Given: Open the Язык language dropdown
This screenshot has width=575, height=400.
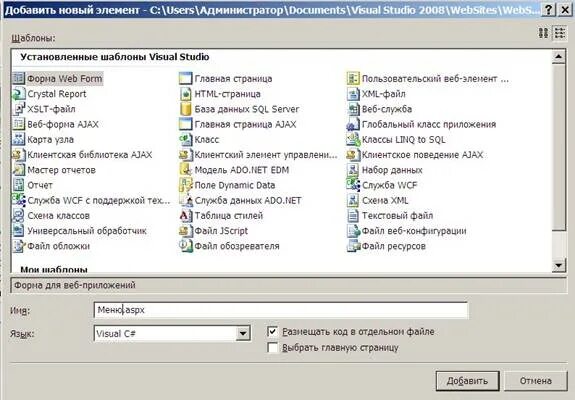Looking at the screenshot, I should (x=243, y=334).
